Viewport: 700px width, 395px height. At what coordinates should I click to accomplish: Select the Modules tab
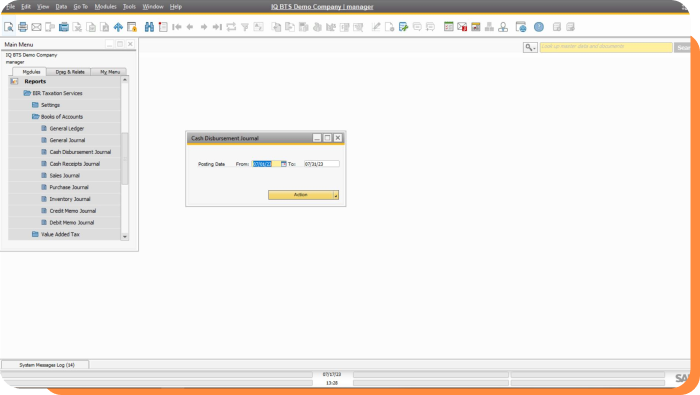click(x=31, y=72)
